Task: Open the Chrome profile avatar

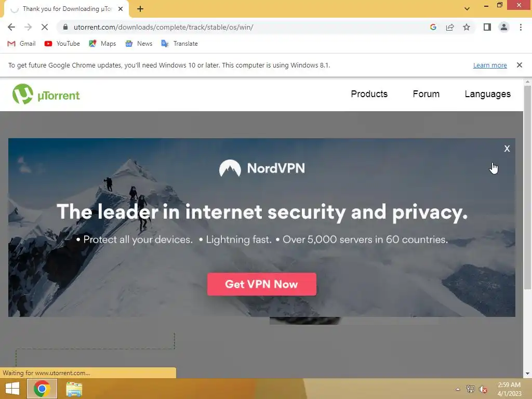Action: (x=504, y=27)
